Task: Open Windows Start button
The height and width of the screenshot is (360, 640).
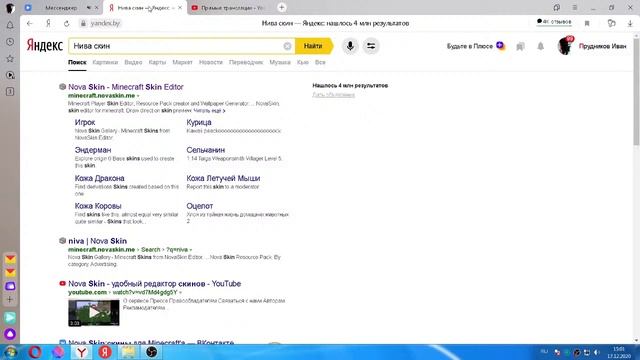Action: pyautogui.click(x=10, y=352)
